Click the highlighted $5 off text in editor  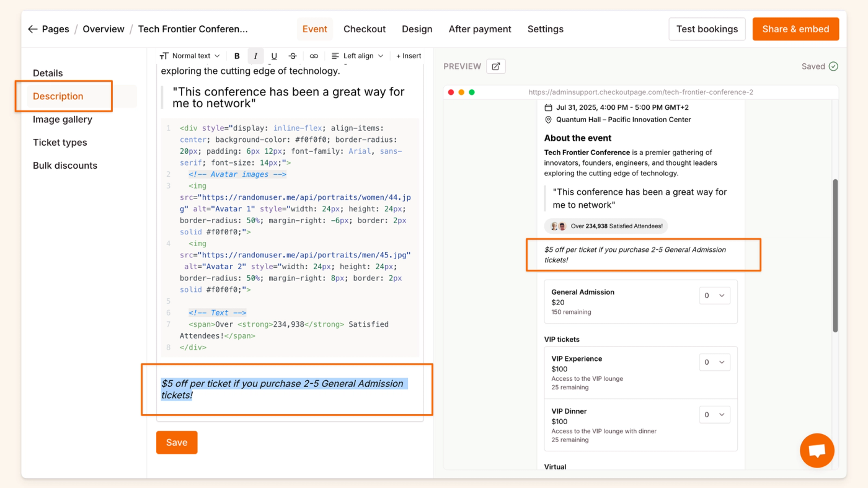[x=283, y=389]
